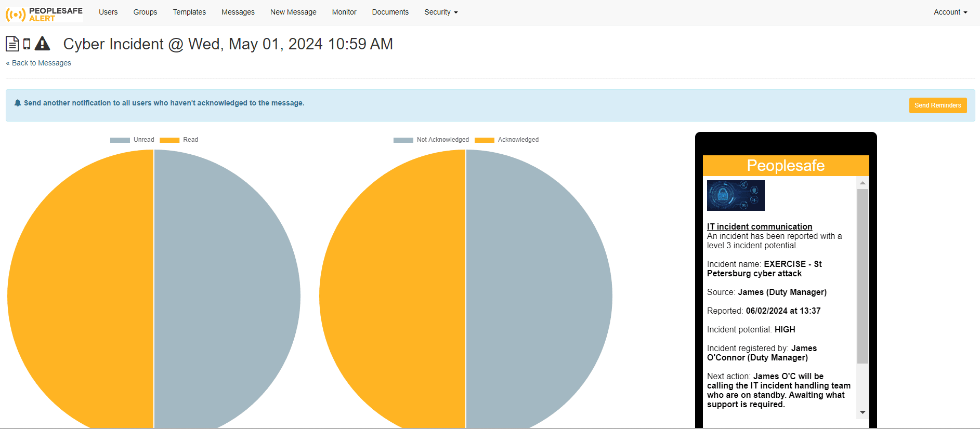Click the phone preview scrollbar thumb
The height and width of the screenshot is (429, 980).
coord(863,276)
